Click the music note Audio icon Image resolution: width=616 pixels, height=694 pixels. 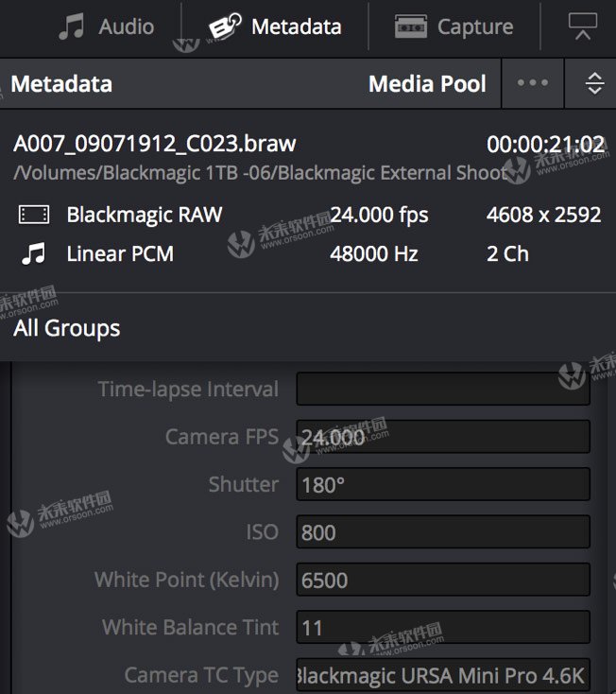(x=72, y=26)
